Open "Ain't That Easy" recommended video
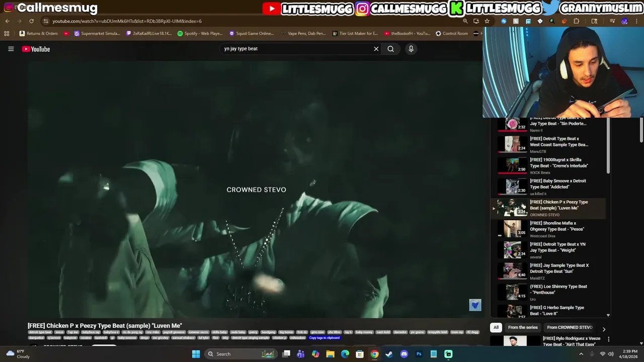644x362 pixels. coord(573,341)
